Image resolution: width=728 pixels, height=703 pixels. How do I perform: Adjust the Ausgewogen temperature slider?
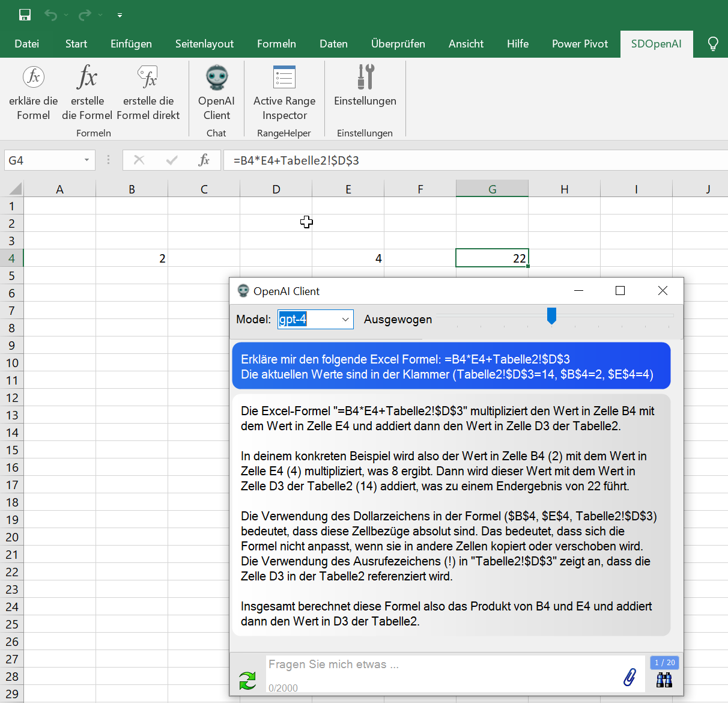tap(551, 316)
